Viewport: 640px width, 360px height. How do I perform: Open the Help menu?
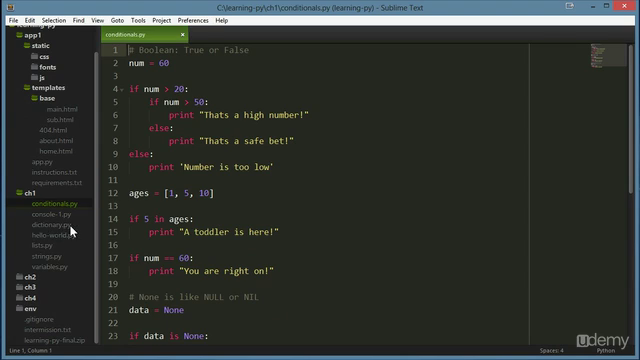click(x=222, y=20)
